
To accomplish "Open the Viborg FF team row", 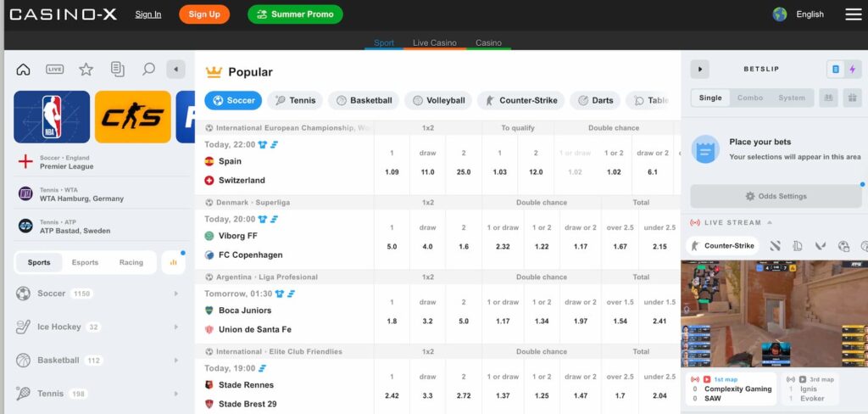I will pos(288,236).
